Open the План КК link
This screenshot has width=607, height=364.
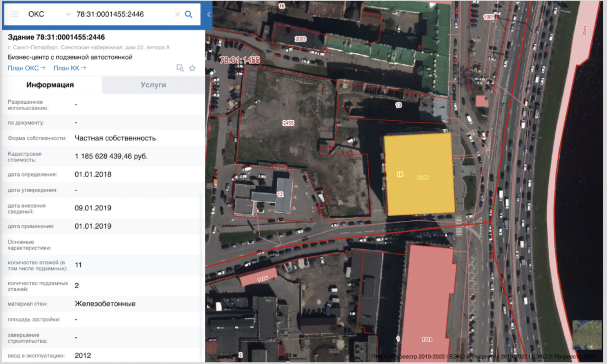[69, 68]
